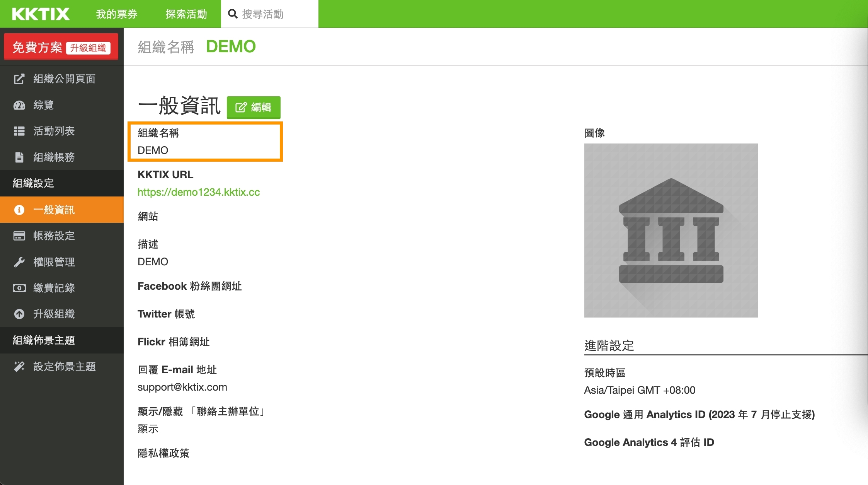
Task: Open 探索活動 in the top navigation
Action: [186, 14]
